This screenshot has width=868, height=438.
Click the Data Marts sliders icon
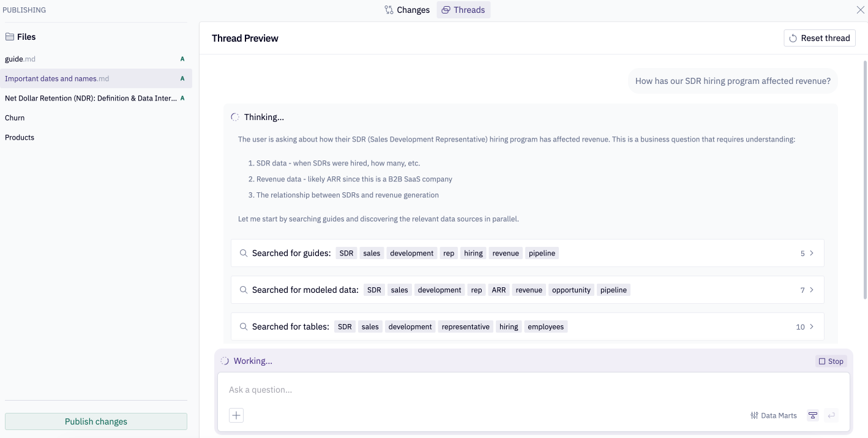(x=754, y=415)
